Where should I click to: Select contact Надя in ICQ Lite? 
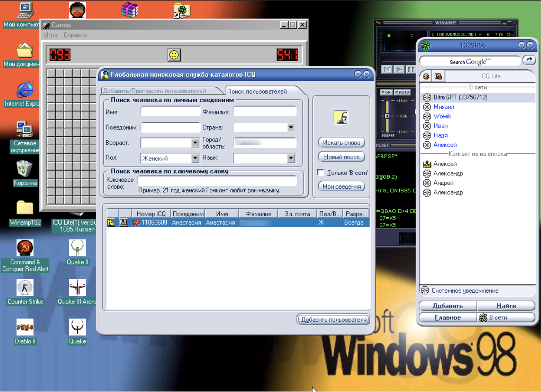click(x=478, y=135)
